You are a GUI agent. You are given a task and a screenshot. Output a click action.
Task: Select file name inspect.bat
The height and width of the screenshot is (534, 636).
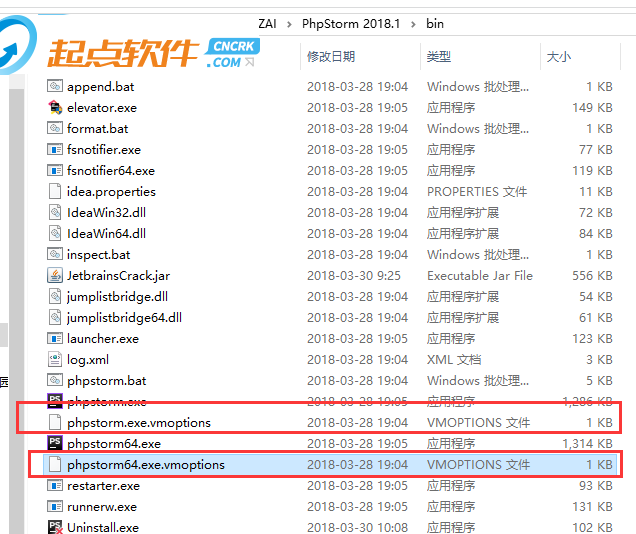99,255
